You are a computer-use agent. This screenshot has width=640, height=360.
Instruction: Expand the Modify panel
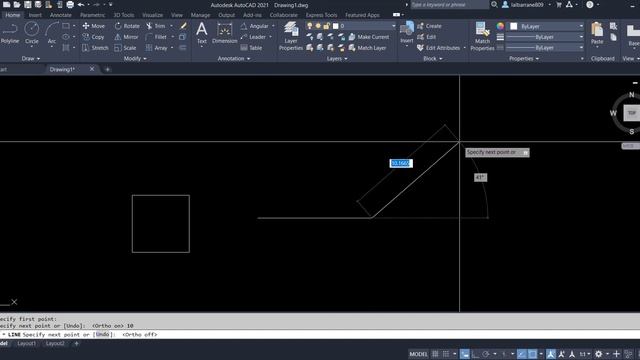[135, 58]
